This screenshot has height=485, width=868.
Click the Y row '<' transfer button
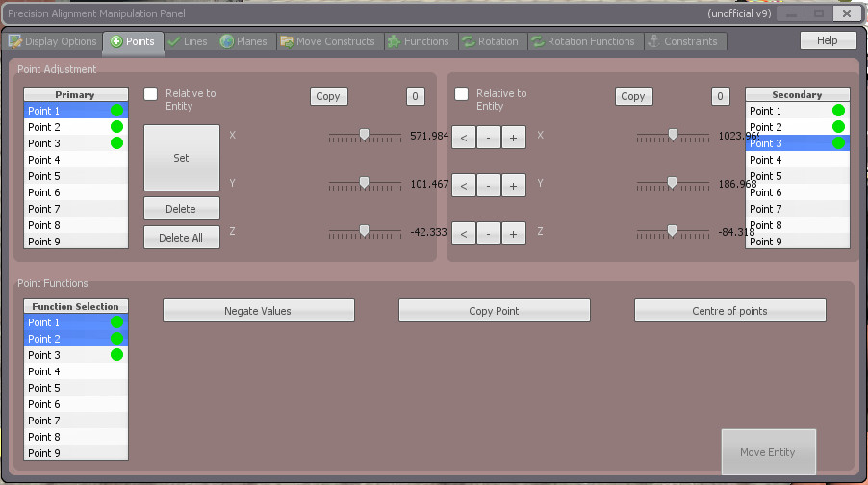[464, 186]
